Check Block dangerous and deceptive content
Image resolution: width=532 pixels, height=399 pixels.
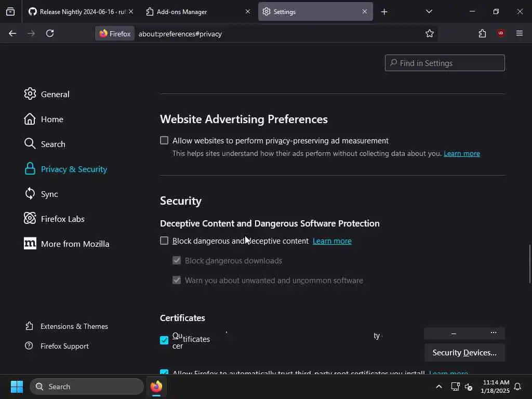(x=164, y=241)
